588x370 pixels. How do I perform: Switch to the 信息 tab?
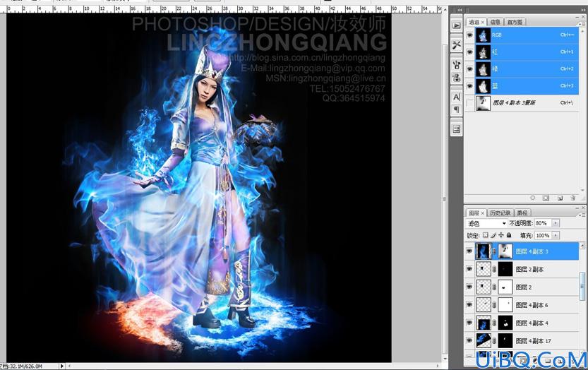[x=496, y=22]
